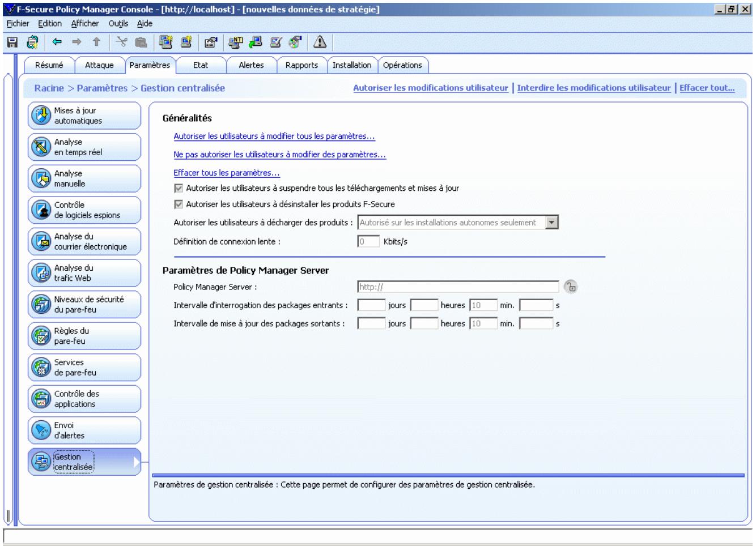
Task: Click Autoriser les utilisateurs à modifier tous les paramètres
Action: click(x=274, y=136)
